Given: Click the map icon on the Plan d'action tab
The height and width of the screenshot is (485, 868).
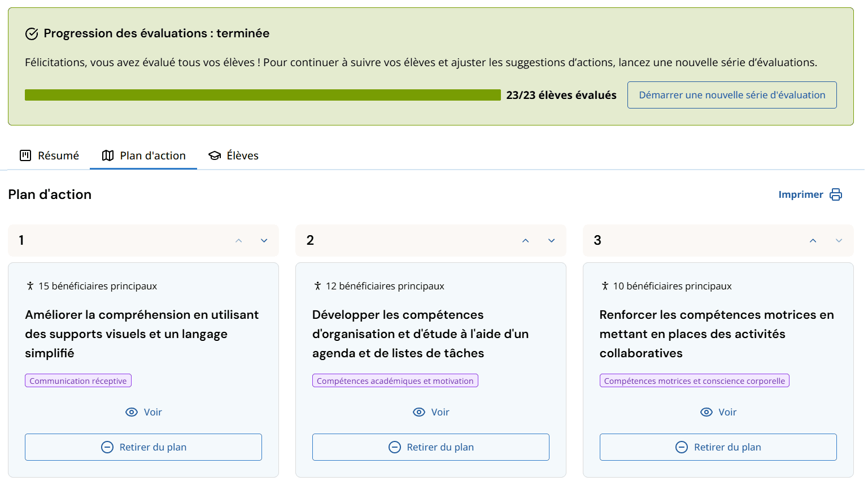Looking at the screenshot, I should [x=107, y=155].
